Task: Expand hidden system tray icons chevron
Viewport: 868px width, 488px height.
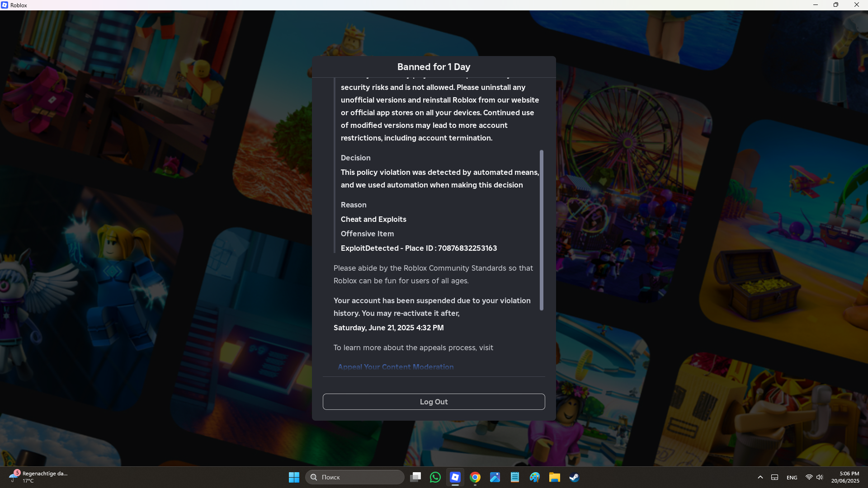Action: (x=760, y=477)
